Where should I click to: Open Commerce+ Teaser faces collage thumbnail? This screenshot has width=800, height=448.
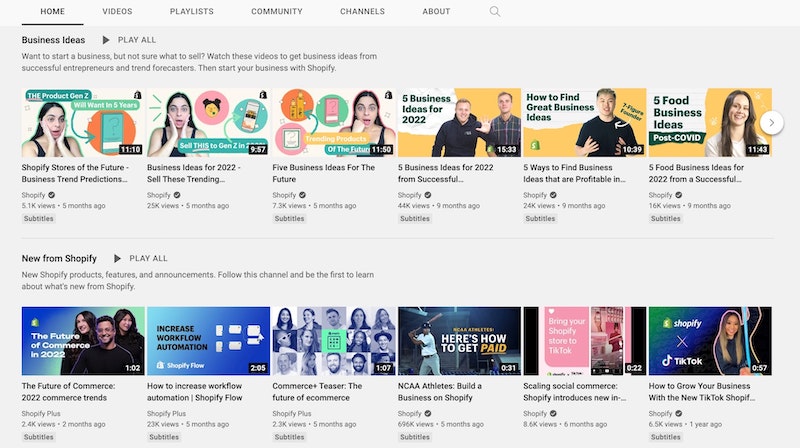pyautogui.click(x=334, y=341)
